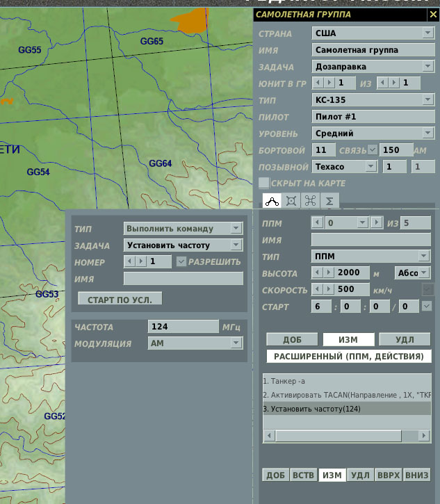Decrease Юнит в гр number

click(x=318, y=83)
